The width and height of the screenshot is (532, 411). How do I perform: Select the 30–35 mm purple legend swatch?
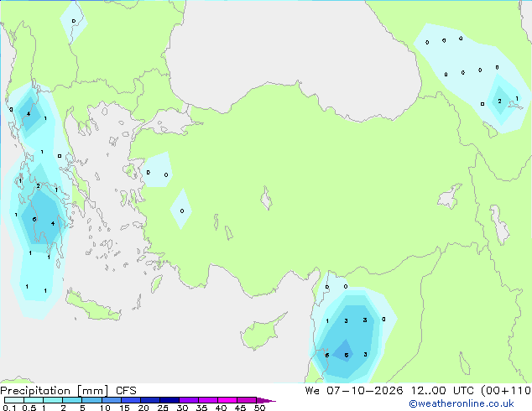189,400
